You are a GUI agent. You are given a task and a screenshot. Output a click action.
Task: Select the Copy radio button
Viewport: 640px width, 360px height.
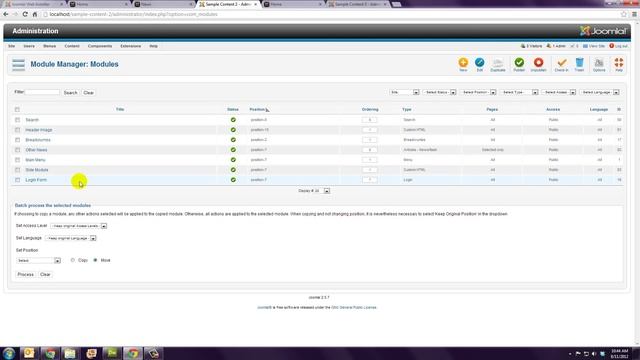(x=73, y=260)
